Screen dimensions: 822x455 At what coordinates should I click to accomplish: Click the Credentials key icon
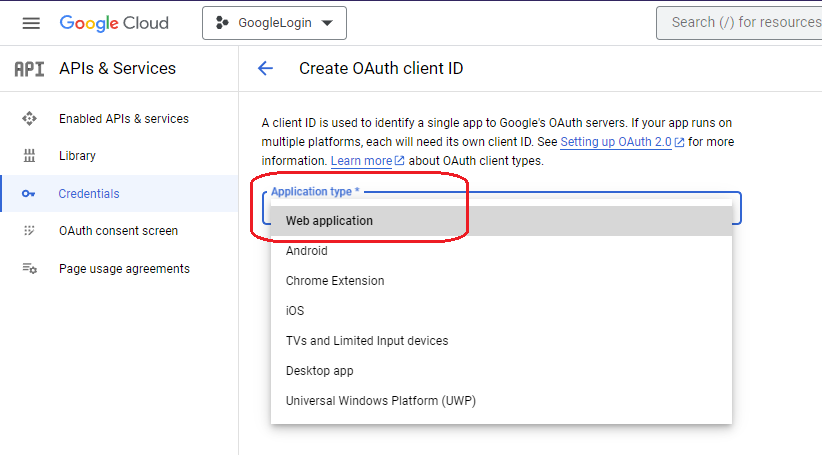[29, 194]
